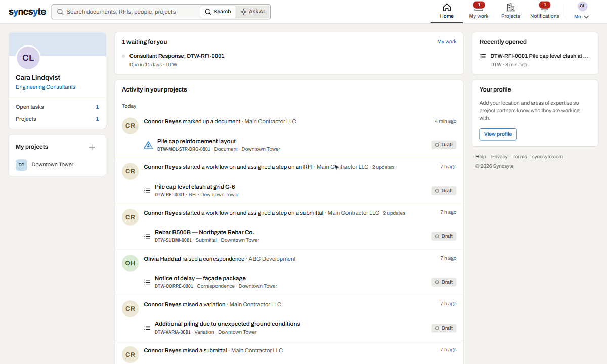This screenshot has width=607, height=364.
Task: Click the list icon beside Additional piling variation
Action: 147,328
